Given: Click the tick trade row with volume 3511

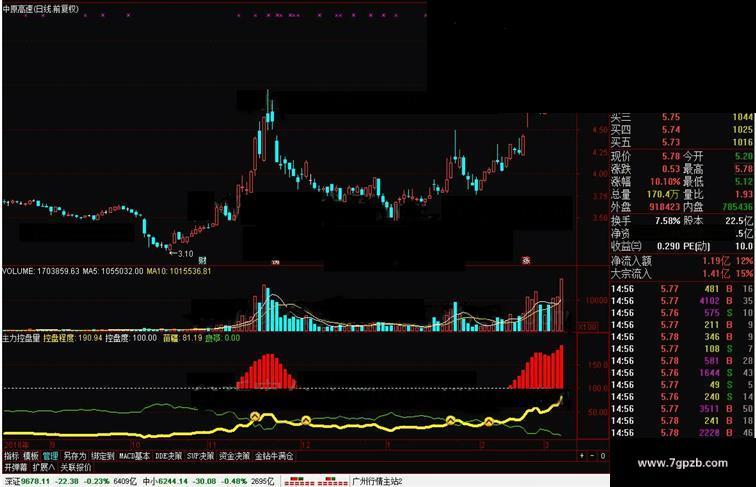Looking at the screenshot, I should pyautogui.click(x=682, y=409).
